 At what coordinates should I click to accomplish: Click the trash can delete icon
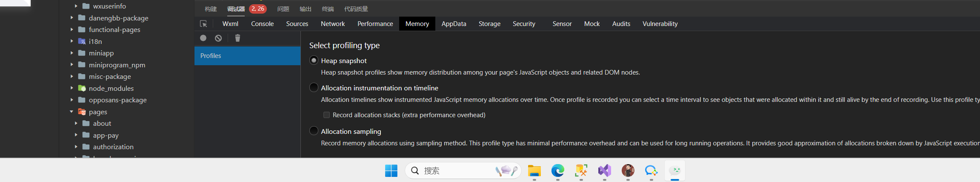pos(237,38)
